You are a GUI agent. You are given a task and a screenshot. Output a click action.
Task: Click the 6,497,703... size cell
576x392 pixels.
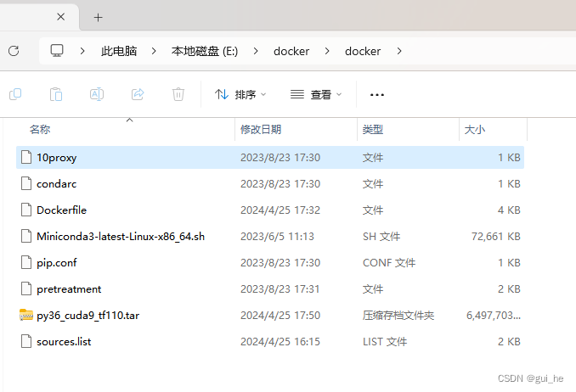494,316
